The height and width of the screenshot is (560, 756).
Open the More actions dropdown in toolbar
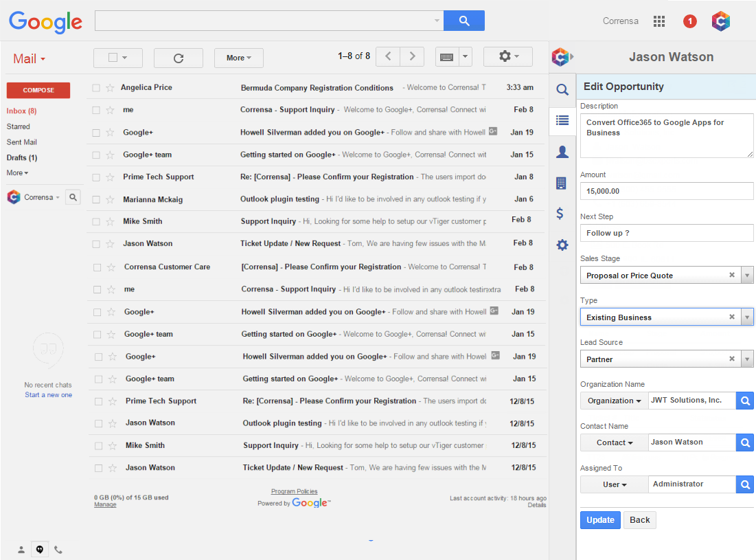[239, 58]
